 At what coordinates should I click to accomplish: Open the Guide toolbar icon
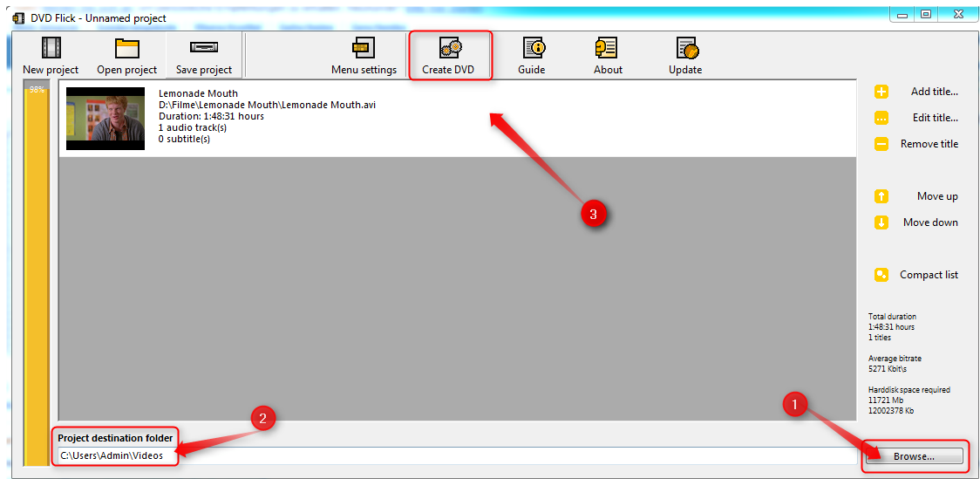[533, 48]
